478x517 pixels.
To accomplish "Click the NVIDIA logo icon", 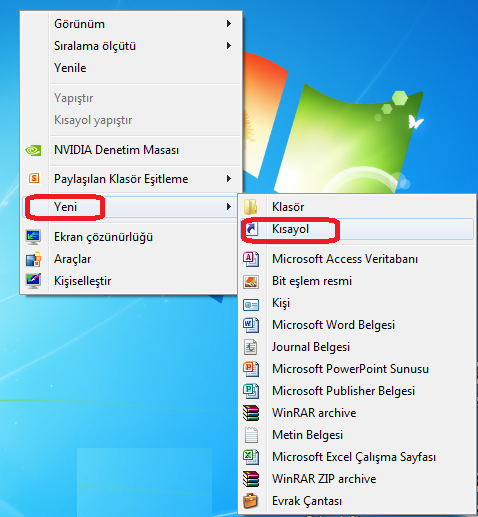I will [x=33, y=150].
